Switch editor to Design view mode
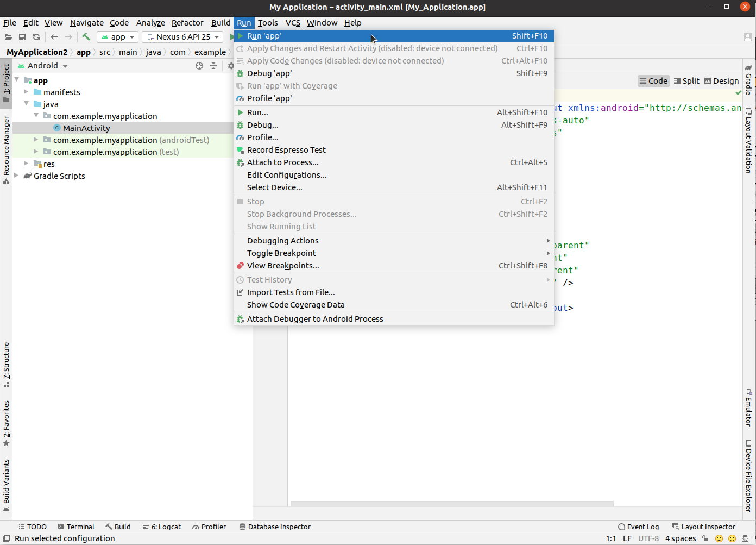The image size is (756, 545). point(722,81)
